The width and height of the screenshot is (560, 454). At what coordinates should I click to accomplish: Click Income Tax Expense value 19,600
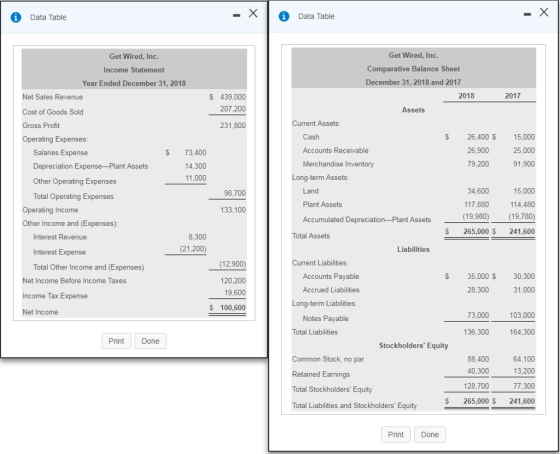235,293
